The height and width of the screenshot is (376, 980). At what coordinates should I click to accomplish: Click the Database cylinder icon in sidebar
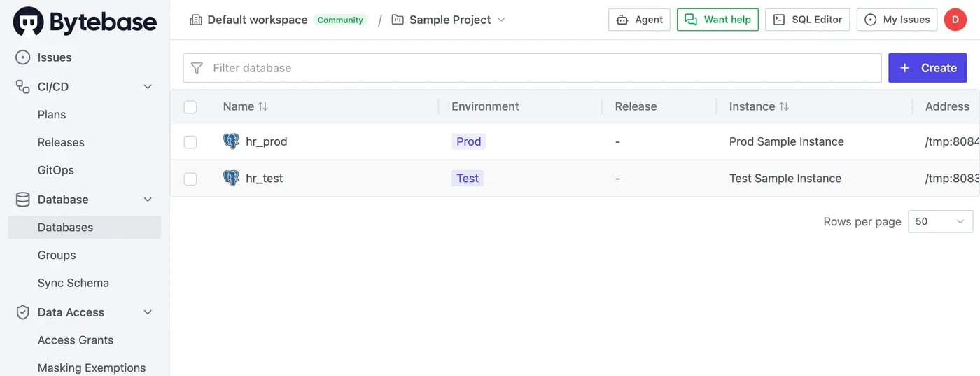tap(23, 200)
